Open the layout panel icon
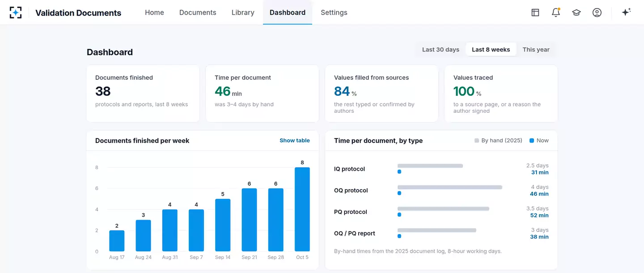 (x=535, y=13)
